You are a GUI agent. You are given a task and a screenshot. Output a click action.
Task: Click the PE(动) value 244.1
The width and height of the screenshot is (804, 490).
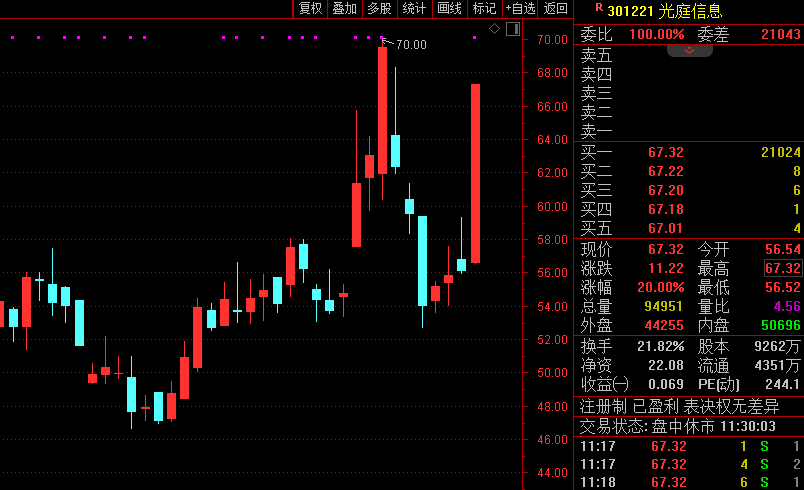pyautogui.click(x=782, y=384)
